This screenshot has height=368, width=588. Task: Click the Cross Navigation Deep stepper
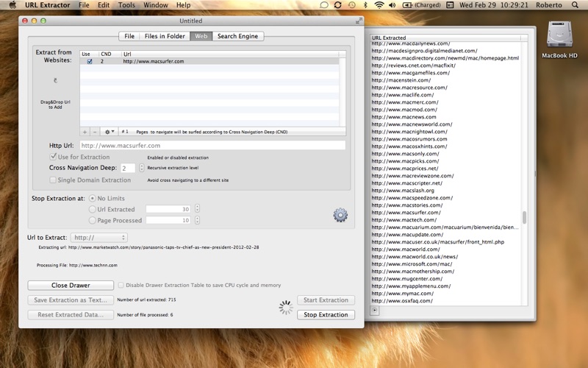(x=142, y=168)
